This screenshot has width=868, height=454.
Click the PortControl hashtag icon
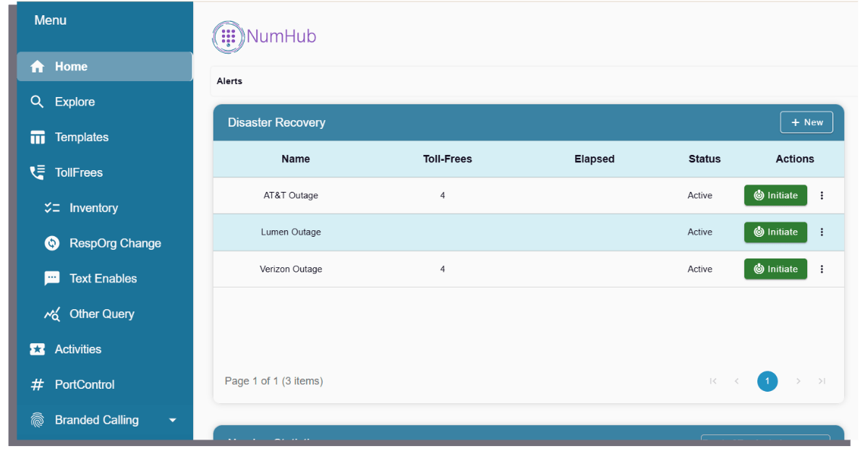[37, 384]
